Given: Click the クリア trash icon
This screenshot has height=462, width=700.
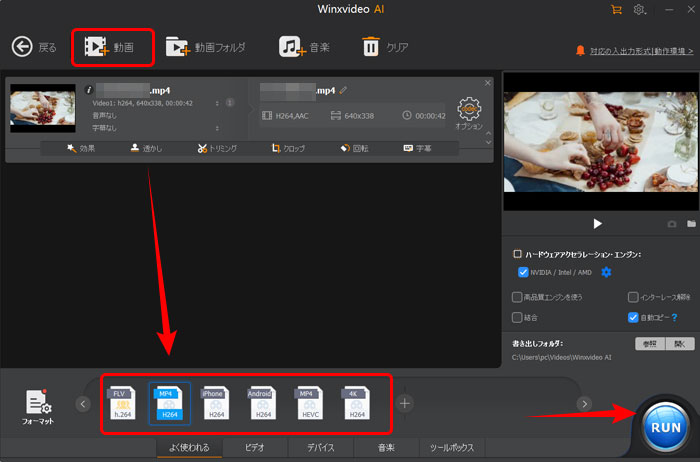Looking at the screenshot, I should point(370,46).
